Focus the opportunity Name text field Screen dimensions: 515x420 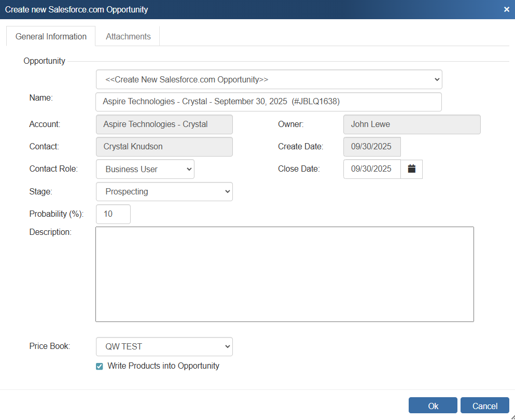269,102
